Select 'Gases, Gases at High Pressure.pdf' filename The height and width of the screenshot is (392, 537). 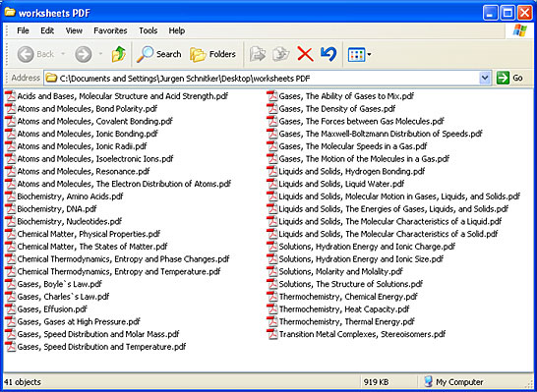point(79,322)
